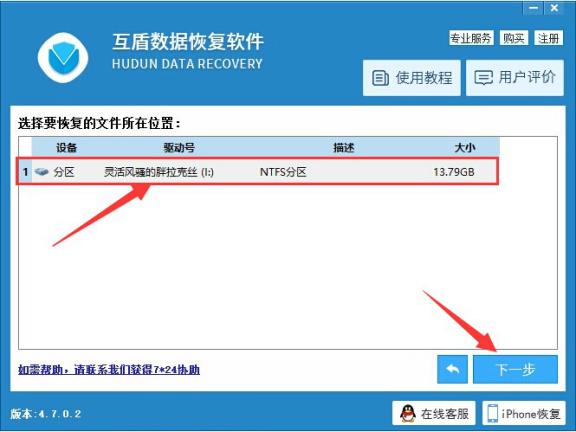Click the NTFS分区 description cell
576x432 pixels.
coord(283,172)
